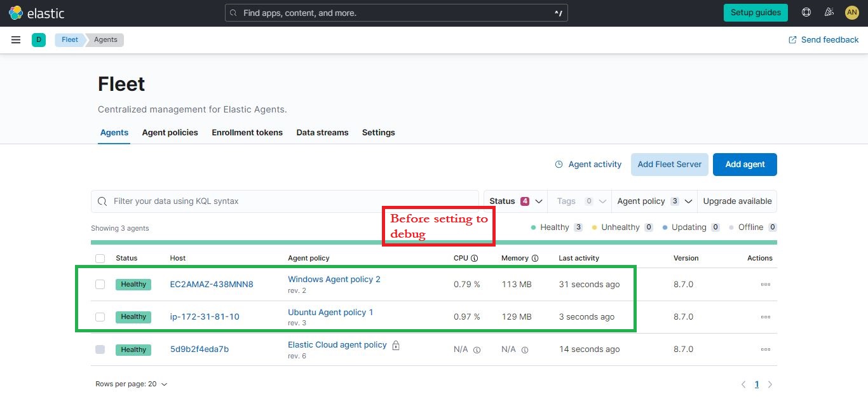Open the Status filter dropdown

tap(515, 201)
